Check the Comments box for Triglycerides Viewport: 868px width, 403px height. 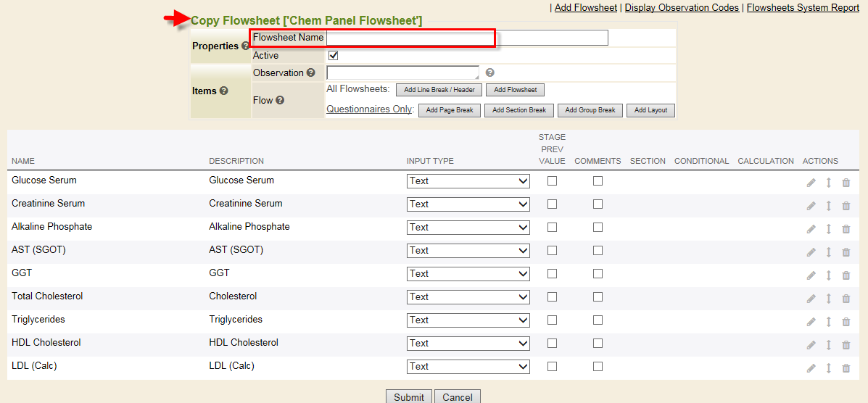pyautogui.click(x=598, y=320)
